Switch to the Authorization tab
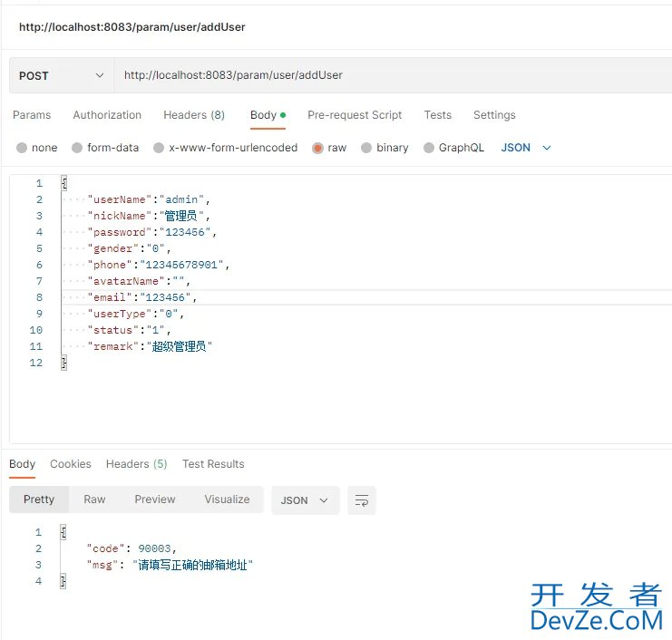 click(107, 115)
